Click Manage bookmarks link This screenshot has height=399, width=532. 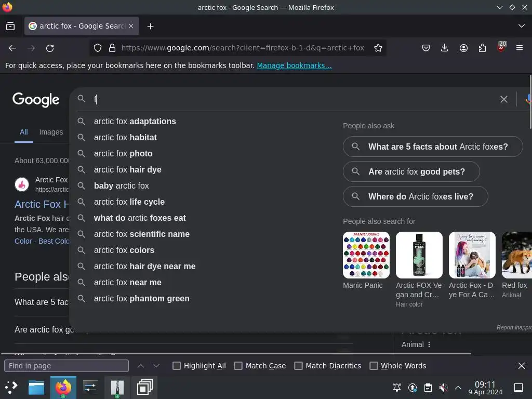coord(294,65)
